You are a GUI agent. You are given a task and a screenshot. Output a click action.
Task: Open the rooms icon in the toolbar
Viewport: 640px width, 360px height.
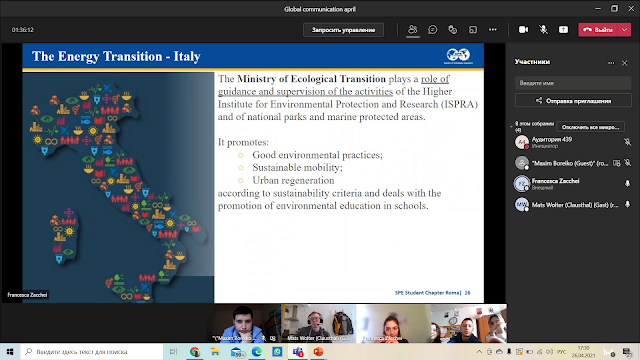(x=473, y=29)
